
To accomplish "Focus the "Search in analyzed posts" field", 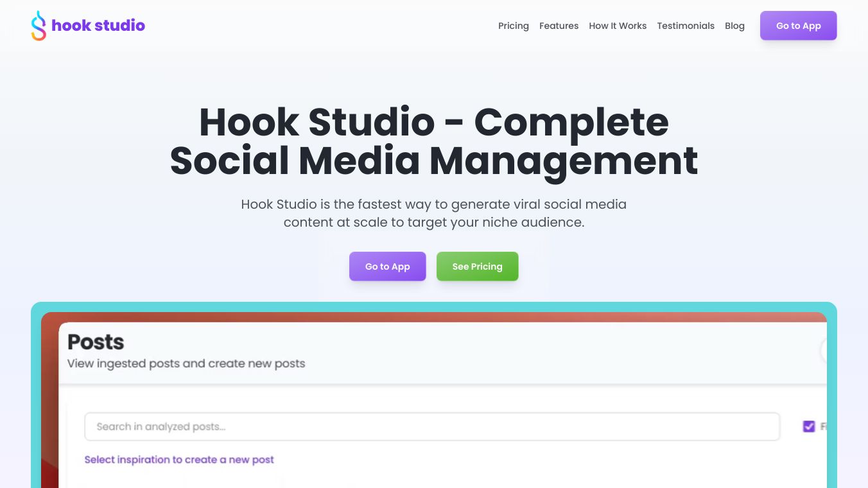I will coord(431,426).
